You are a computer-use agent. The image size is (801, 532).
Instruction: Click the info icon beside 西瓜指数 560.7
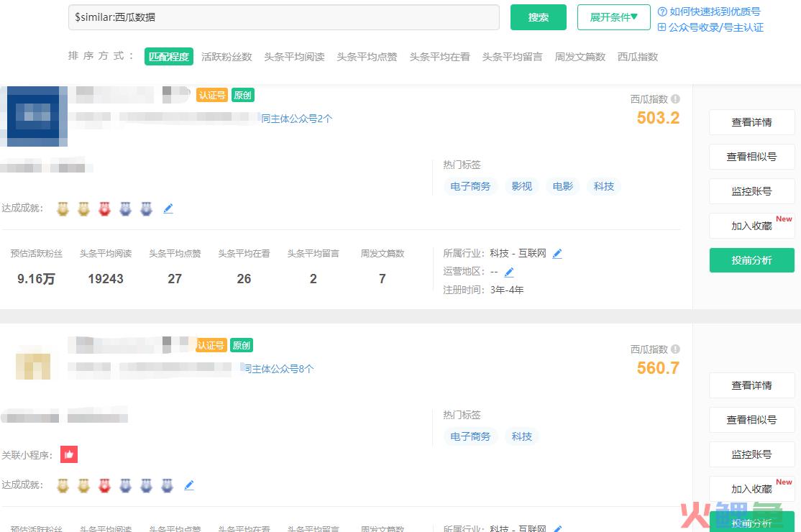675,349
